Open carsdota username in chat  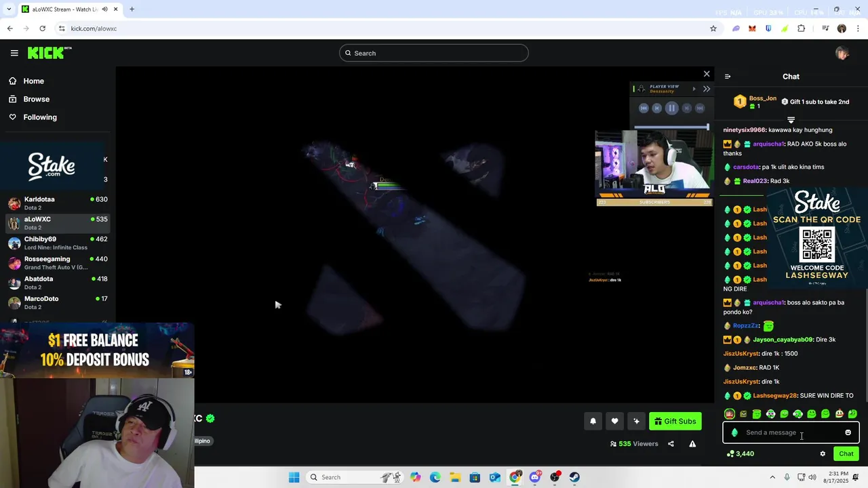(745, 167)
